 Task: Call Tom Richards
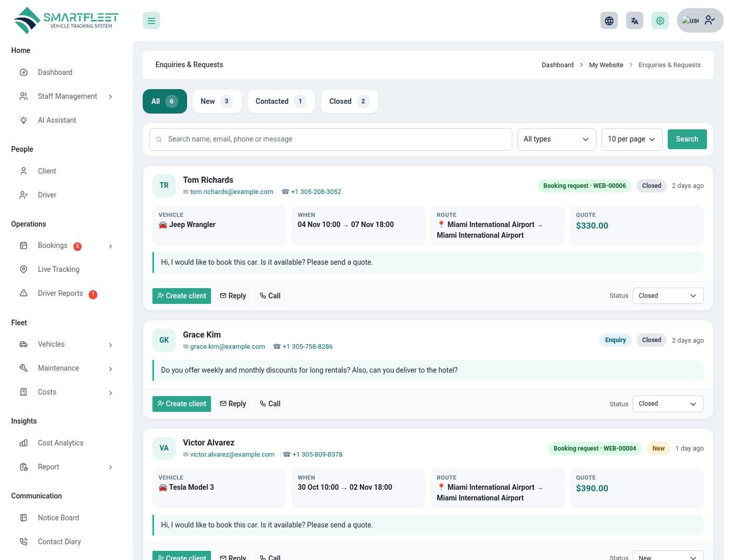(x=270, y=296)
